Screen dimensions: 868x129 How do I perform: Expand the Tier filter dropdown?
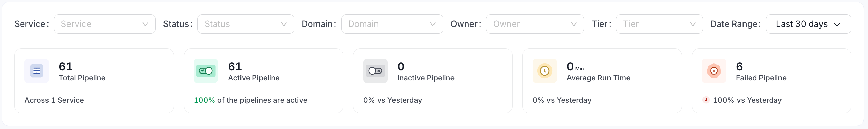click(x=659, y=24)
